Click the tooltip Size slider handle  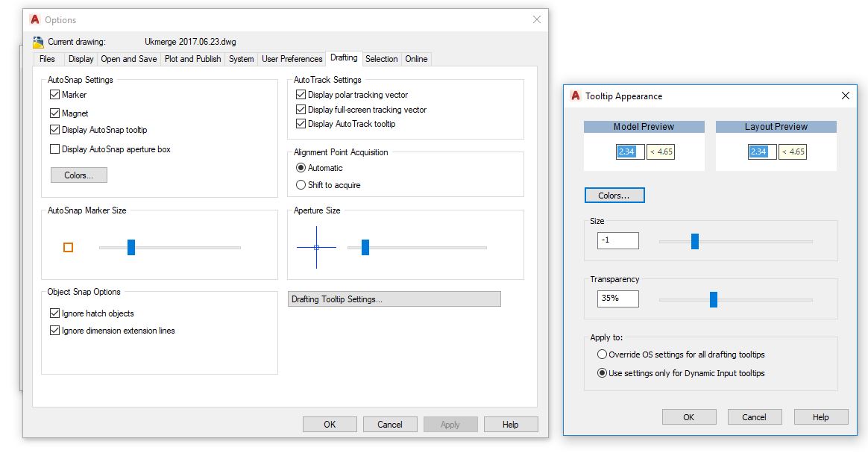click(x=695, y=241)
